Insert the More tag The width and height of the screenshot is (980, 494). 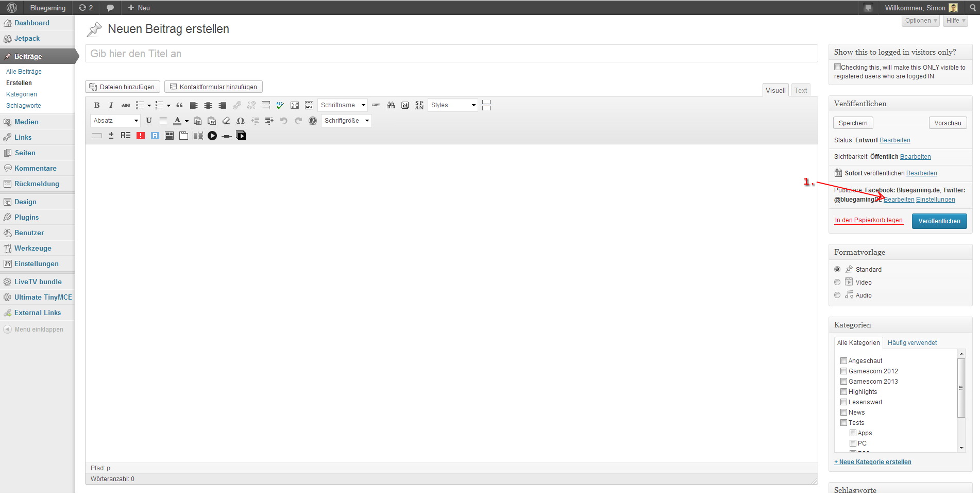pyautogui.click(x=266, y=105)
